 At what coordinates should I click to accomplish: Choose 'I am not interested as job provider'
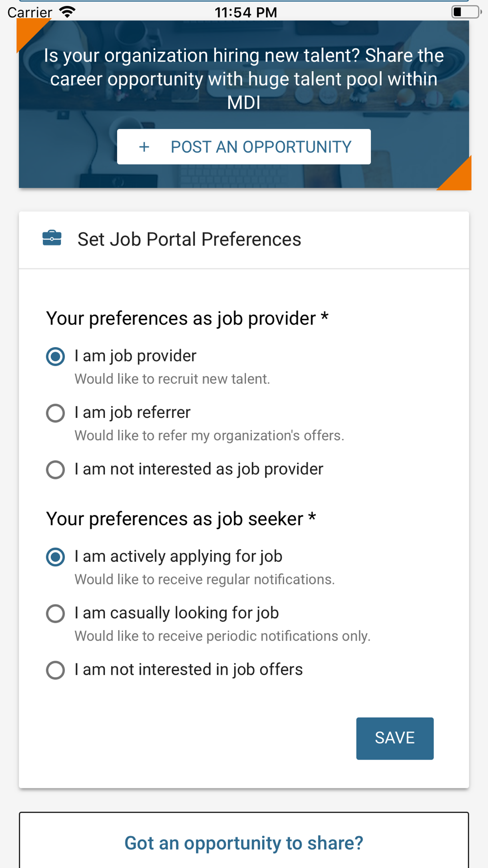coord(56,470)
